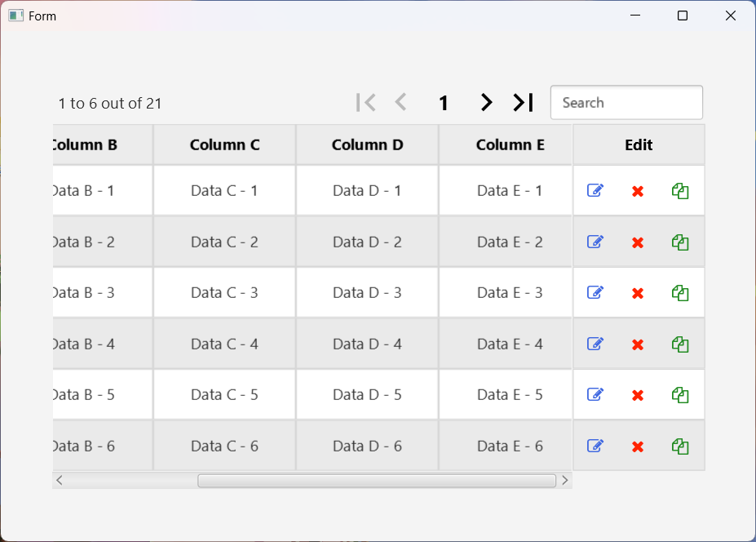Delete row 5 using the red X
The width and height of the screenshot is (756, 542).
(638, 395)
